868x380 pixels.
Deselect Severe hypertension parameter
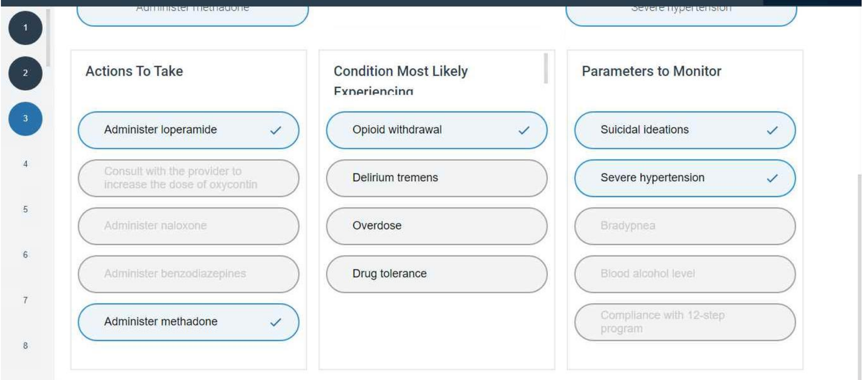point(685,178)
